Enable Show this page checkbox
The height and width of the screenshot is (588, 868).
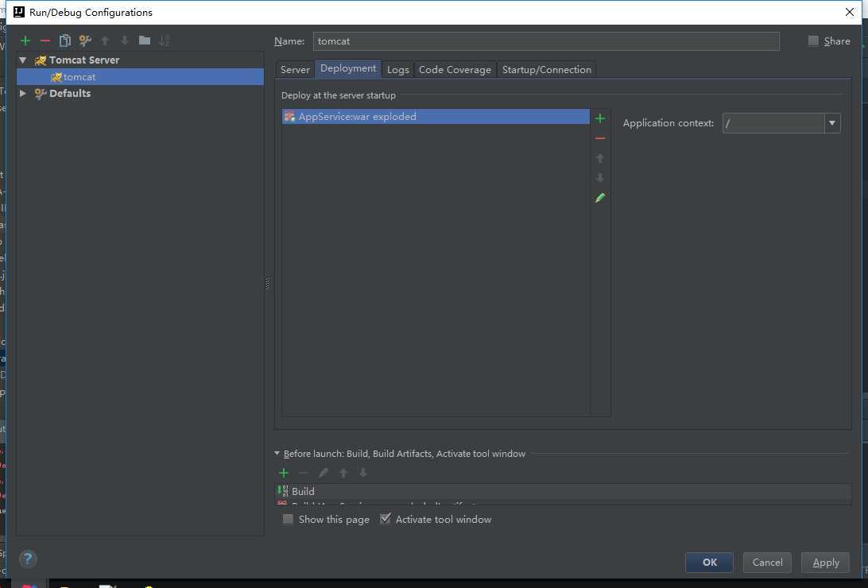click(288, 519)
